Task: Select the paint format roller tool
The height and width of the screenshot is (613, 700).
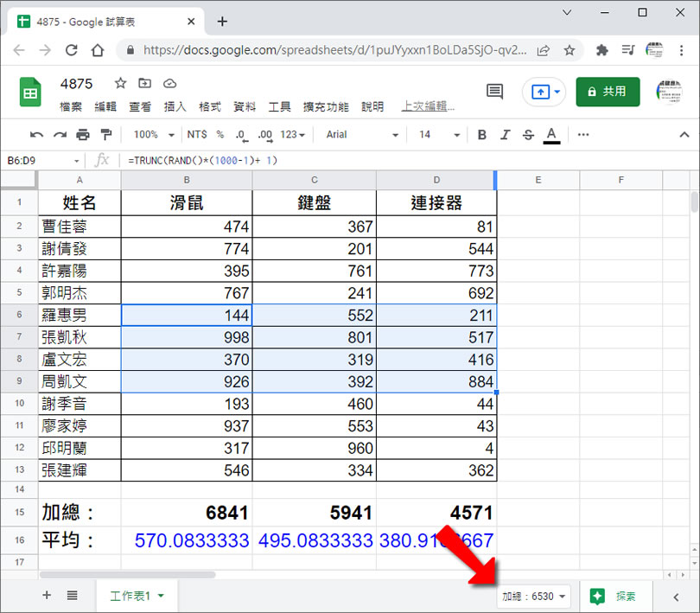Action: (105, 135)
